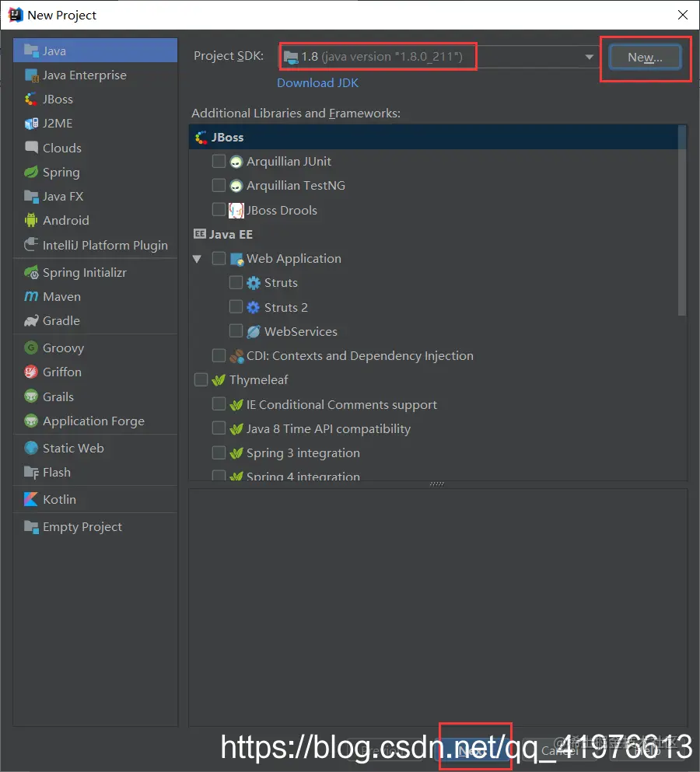The width and height of the screenshot is (700, 772).
Task: Open the Project SDK dropdown arrow
Action: [589, 57]
